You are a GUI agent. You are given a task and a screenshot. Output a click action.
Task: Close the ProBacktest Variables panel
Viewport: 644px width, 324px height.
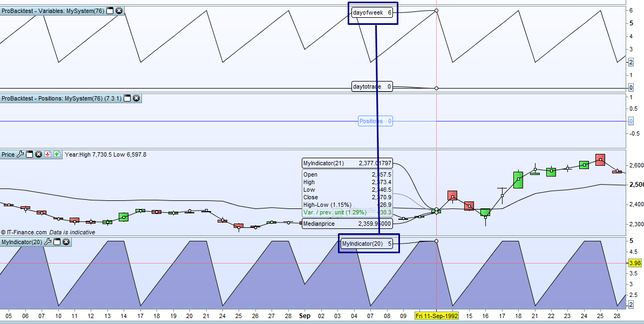(119, 11)
